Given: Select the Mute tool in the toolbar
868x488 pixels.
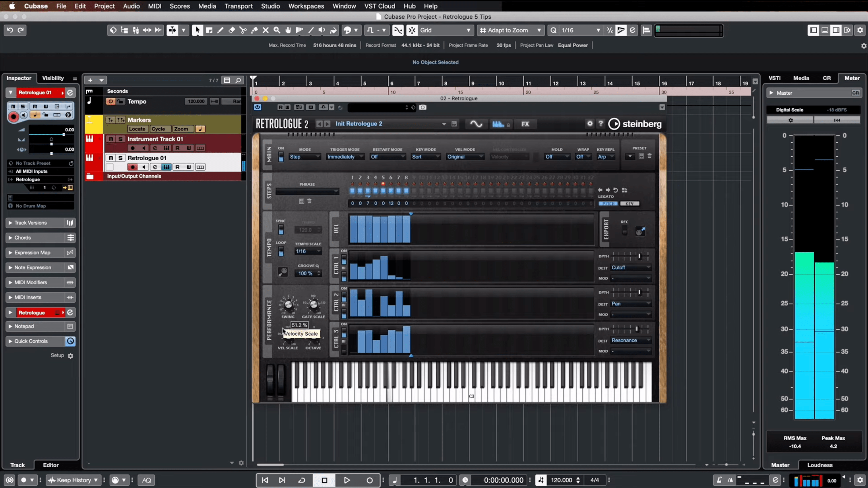Looking at the screenshot, I should point(266,30).
